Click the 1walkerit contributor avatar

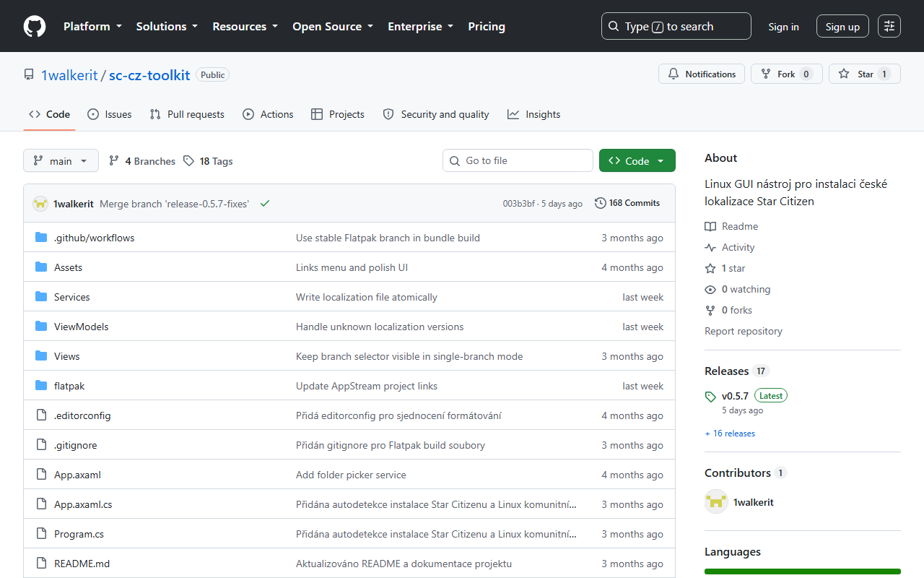(716, 502)
